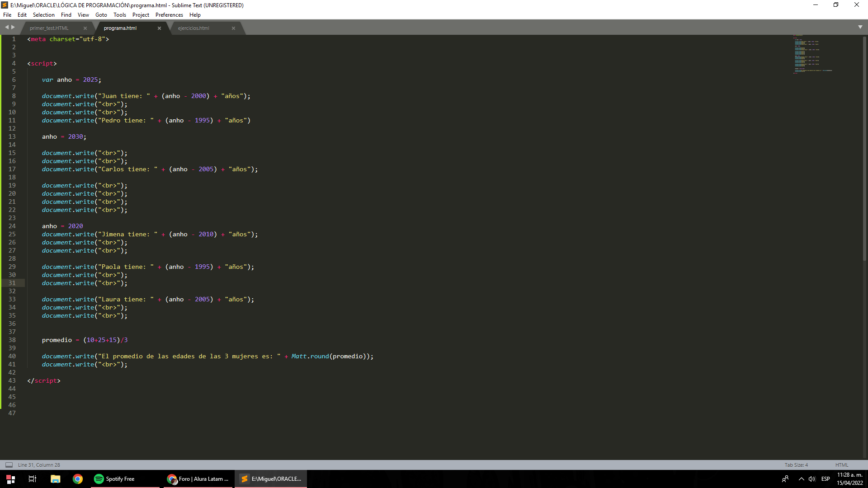Minimize the Sublime Text window
This screenshot has width=868, height=488.
click(x=816, y=5)
